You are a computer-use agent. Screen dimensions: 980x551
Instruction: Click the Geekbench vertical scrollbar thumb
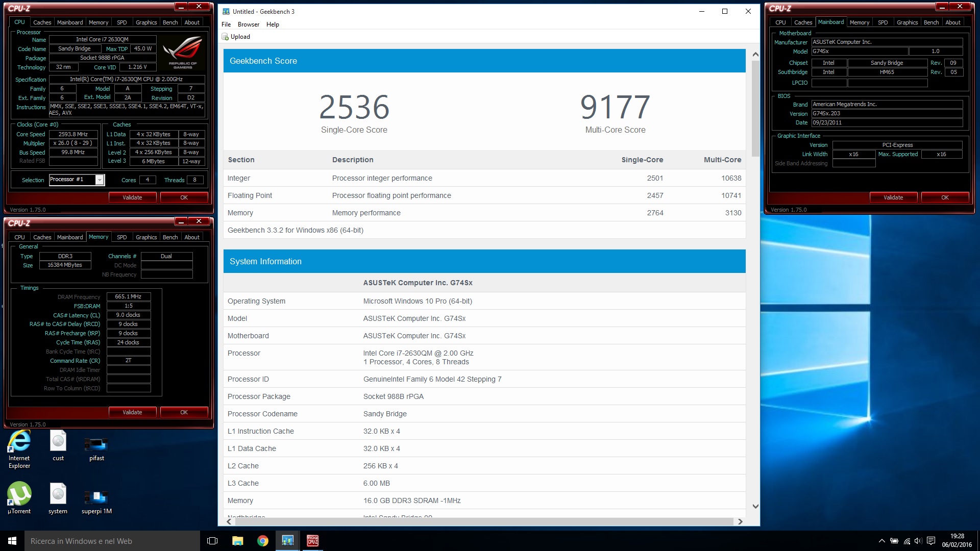(x=755, y=108)
